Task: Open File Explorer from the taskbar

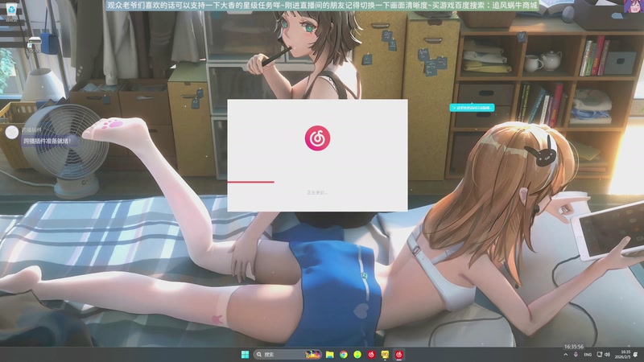Action: pyautogui.click(x=330, y=355)
